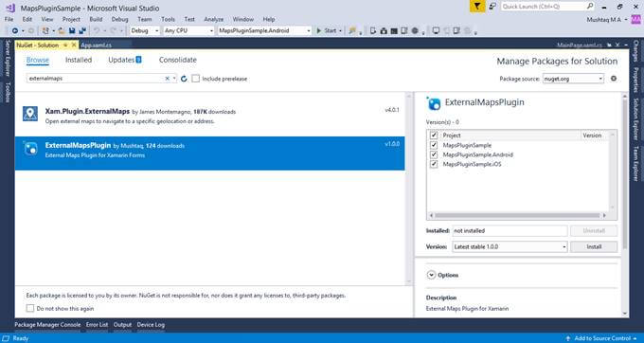The image size is (644, 343).
Task: Click the Quick Launch magnifier icon
Action: click(590, 7)
